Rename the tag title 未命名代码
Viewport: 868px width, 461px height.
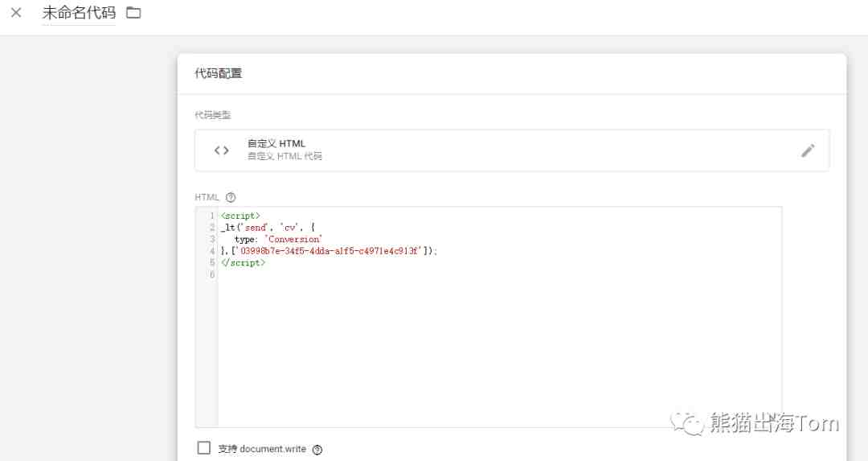coord(79,12)
